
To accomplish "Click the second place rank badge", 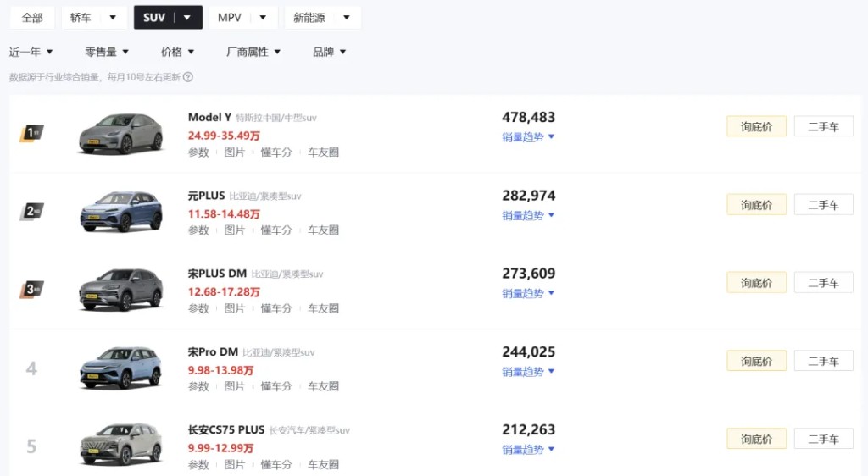I will (x=31, y=211).
